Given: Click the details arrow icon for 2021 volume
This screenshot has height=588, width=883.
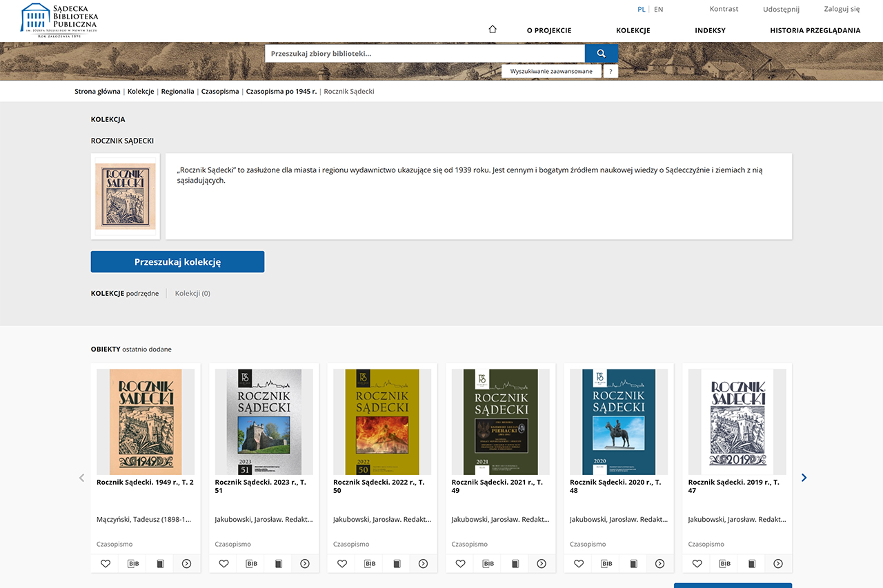Looking at the screenshot, I should click(542, 564).
